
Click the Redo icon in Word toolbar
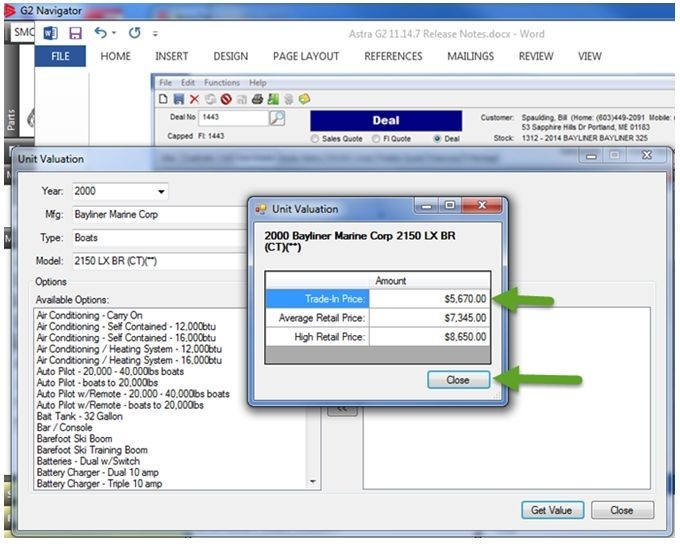point(134,33)
